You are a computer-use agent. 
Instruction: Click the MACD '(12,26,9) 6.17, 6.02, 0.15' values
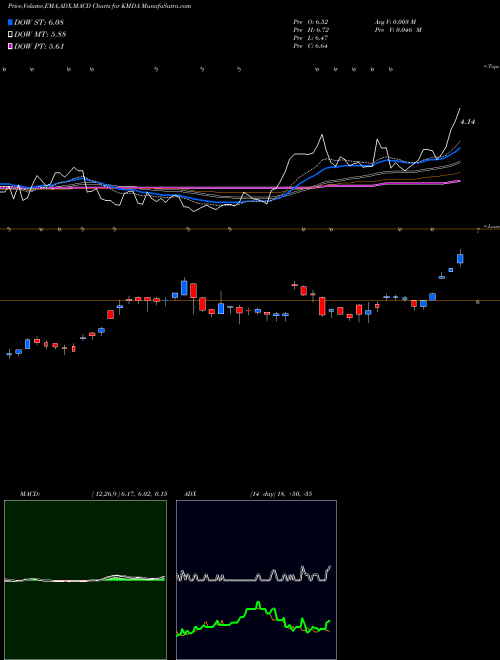129,494
